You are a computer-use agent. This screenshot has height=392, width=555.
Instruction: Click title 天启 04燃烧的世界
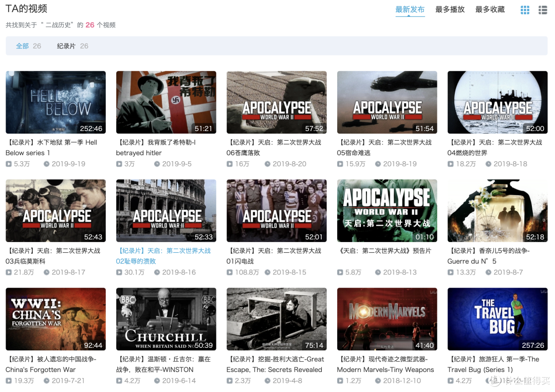495,147
